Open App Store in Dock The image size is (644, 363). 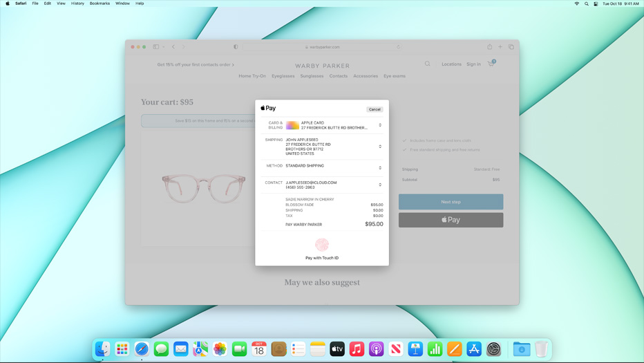474,349
